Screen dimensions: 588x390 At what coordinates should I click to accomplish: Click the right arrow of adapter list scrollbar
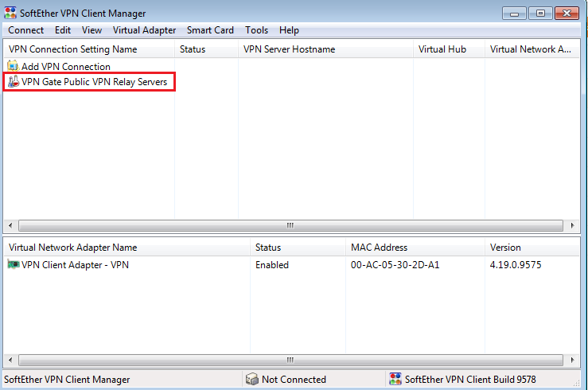tap(572, 360)
